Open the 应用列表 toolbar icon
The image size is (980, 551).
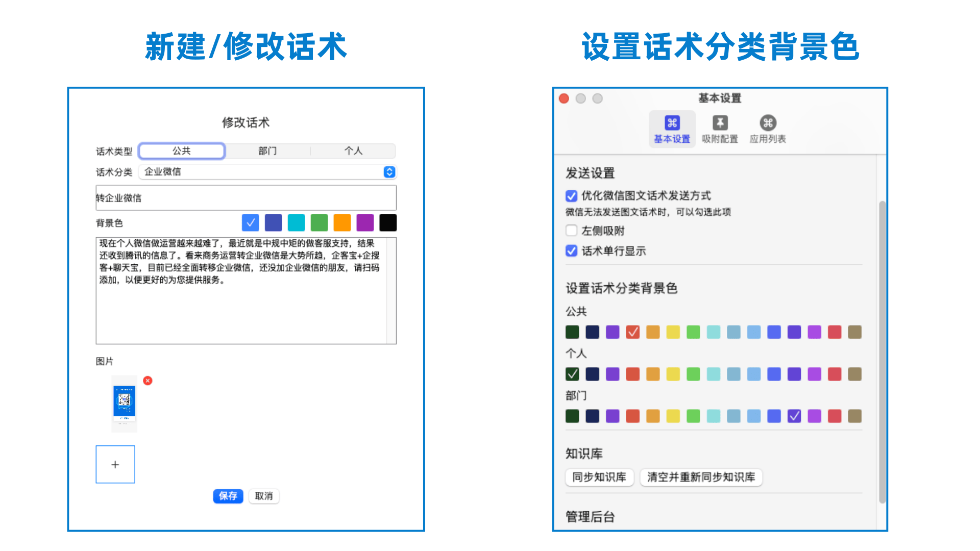(x=768, y=123)
